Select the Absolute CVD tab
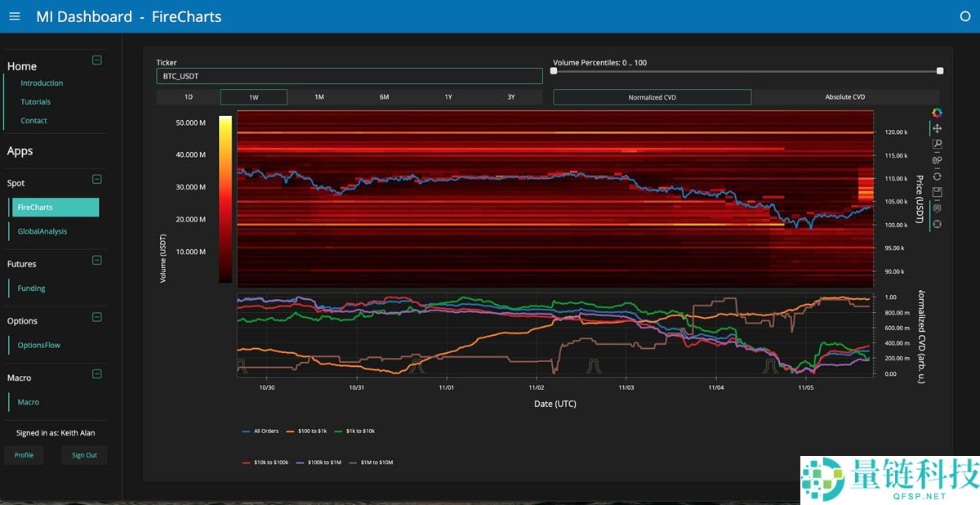Screen dimensions: 980x505 coord(845,96)
